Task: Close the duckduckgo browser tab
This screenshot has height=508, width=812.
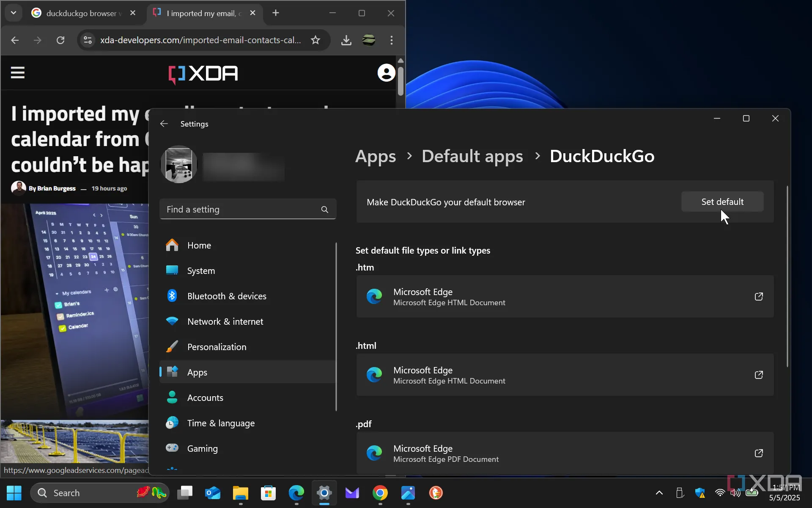Action: point(133,13)
